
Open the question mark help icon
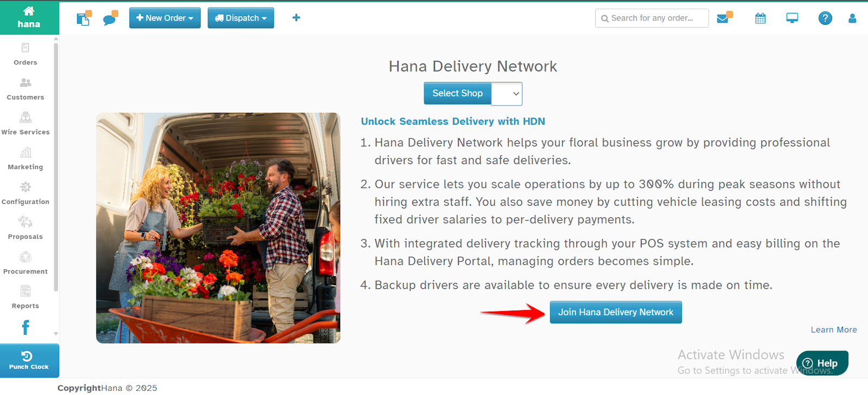coord(825,18)
